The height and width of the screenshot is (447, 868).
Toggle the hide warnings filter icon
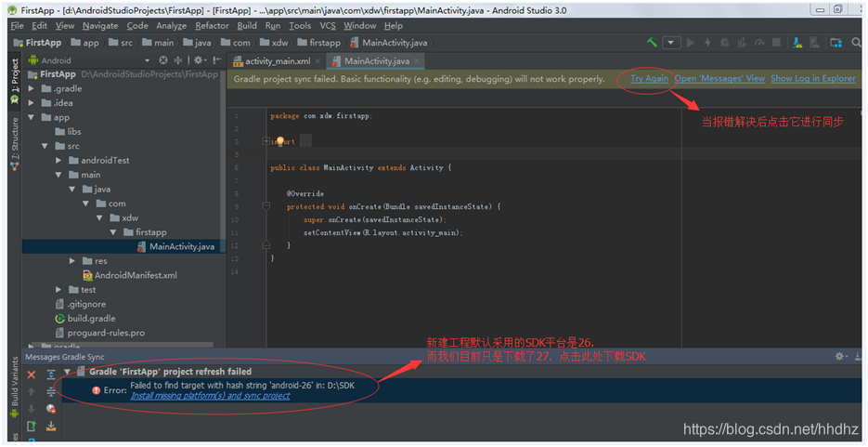pyautogui.click(x=51, y=409)
